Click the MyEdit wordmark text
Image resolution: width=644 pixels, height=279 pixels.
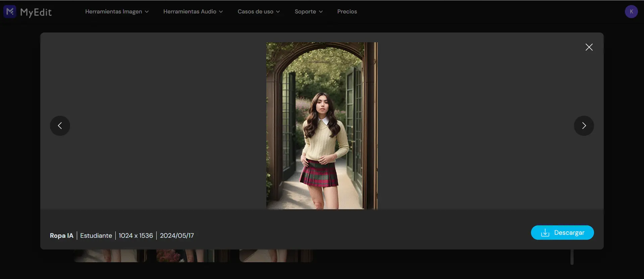(36, 12)
